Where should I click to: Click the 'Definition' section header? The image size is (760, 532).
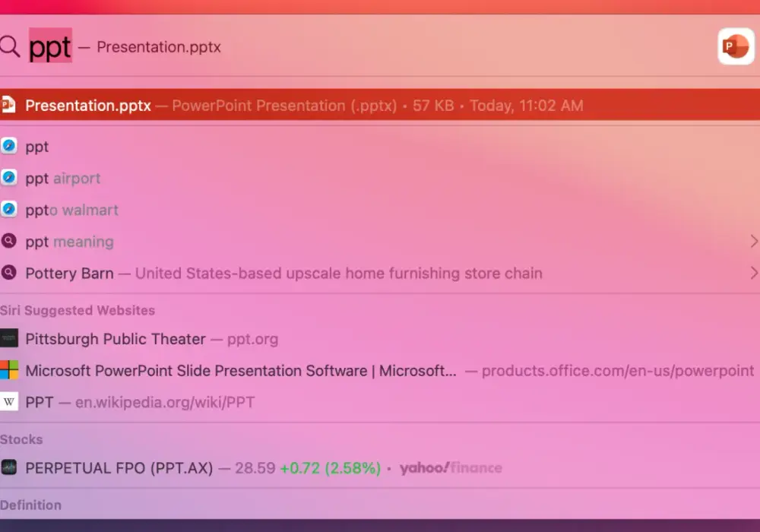(30, 505)
